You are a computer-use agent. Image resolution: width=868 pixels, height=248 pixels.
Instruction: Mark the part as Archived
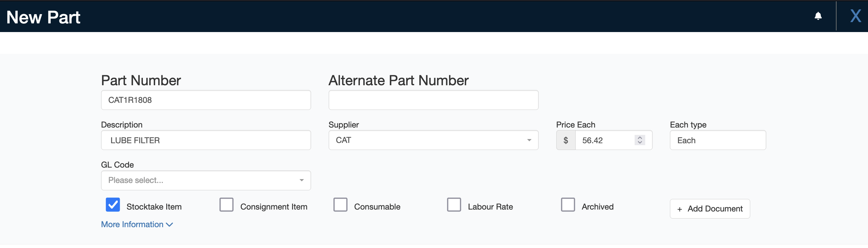[x=568, y=205]
